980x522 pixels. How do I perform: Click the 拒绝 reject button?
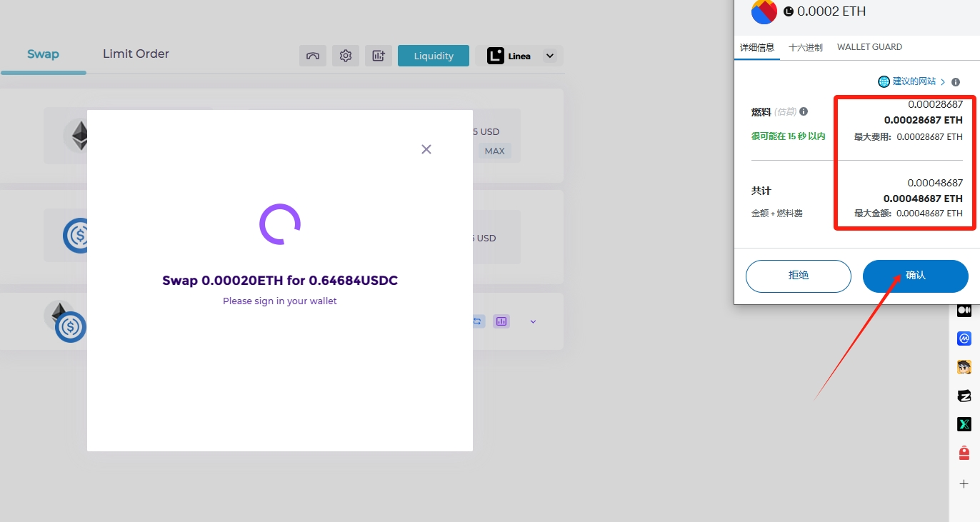point(798,276)
